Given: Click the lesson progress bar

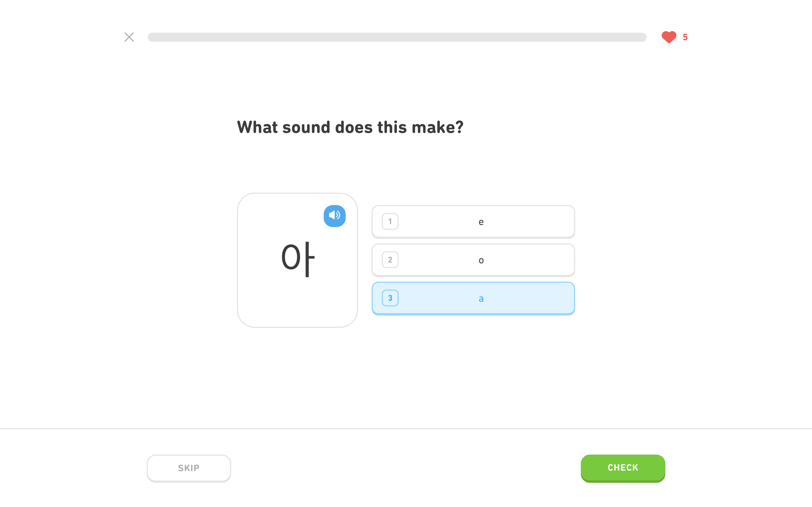Looking at the screenshot, I should coord(397,37).
